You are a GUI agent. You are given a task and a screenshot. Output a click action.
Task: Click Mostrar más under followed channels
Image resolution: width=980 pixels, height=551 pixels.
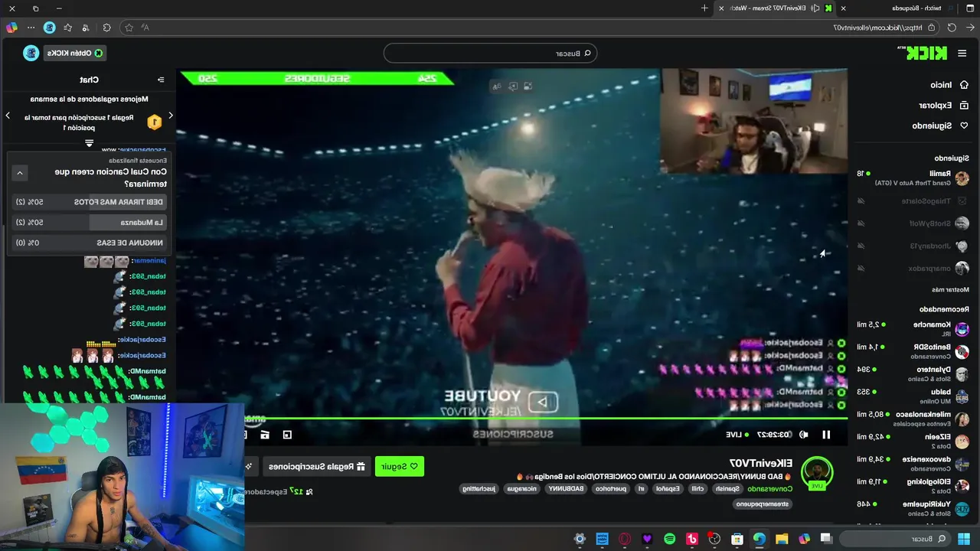pyautogui.click(x=951, y=290)
